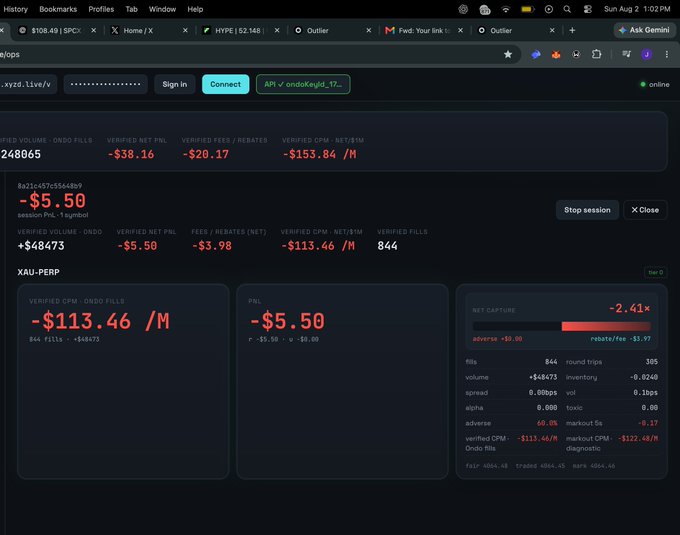
Task: Click the tier 0 badge
Action: pos(655,272)
